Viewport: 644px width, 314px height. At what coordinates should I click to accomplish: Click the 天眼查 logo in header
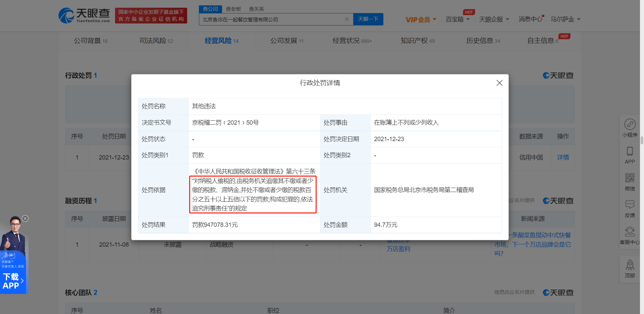coord(84,15)
